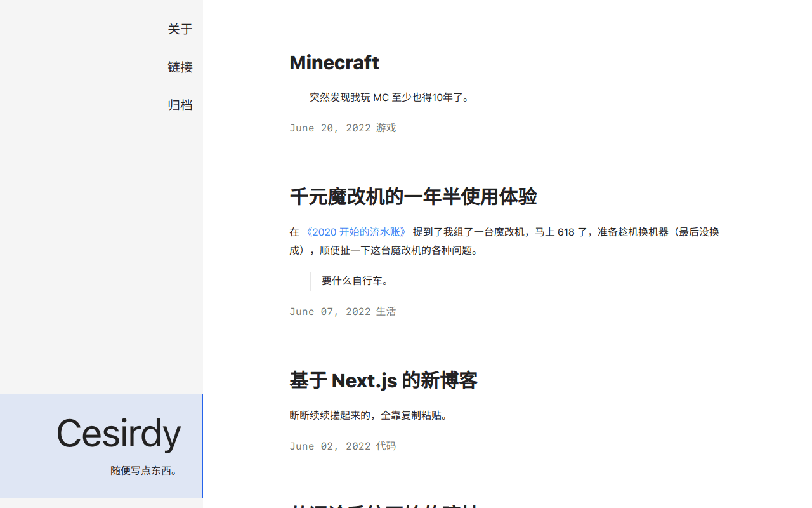Click the excerpt 断断续续搓起来的

coord(370,415)
